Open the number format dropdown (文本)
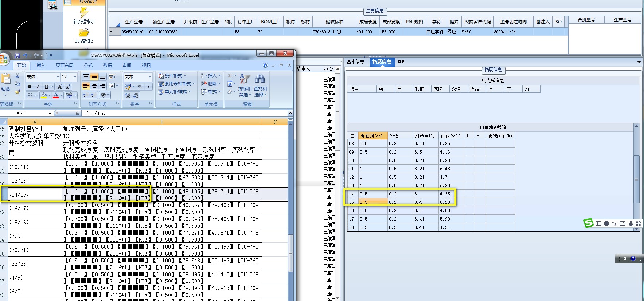The height and width of the screenshot is (301, 644). [x=150, y=77]
